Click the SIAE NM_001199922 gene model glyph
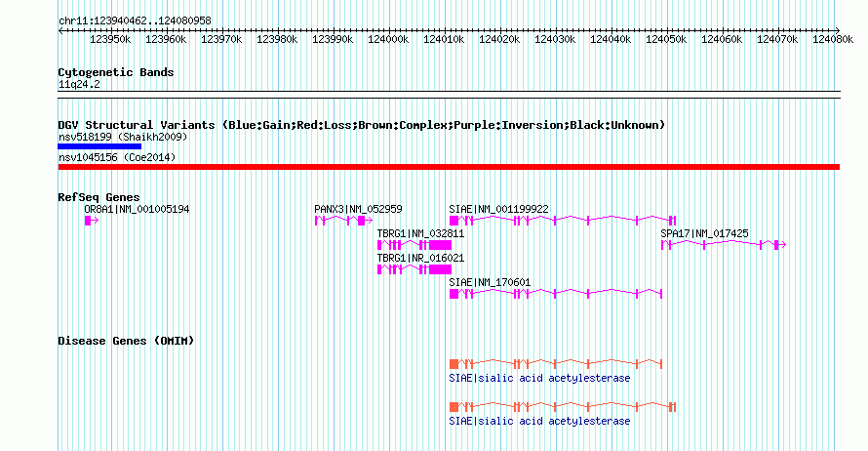868x451 pixels. point(563,221)
